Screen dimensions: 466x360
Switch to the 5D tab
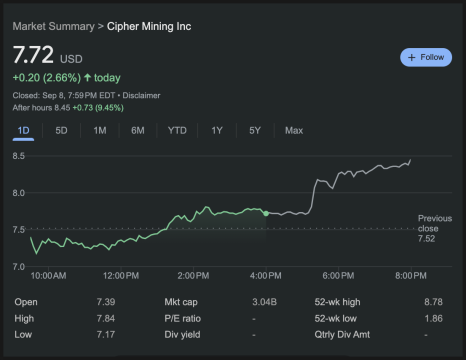coord(61,130)
